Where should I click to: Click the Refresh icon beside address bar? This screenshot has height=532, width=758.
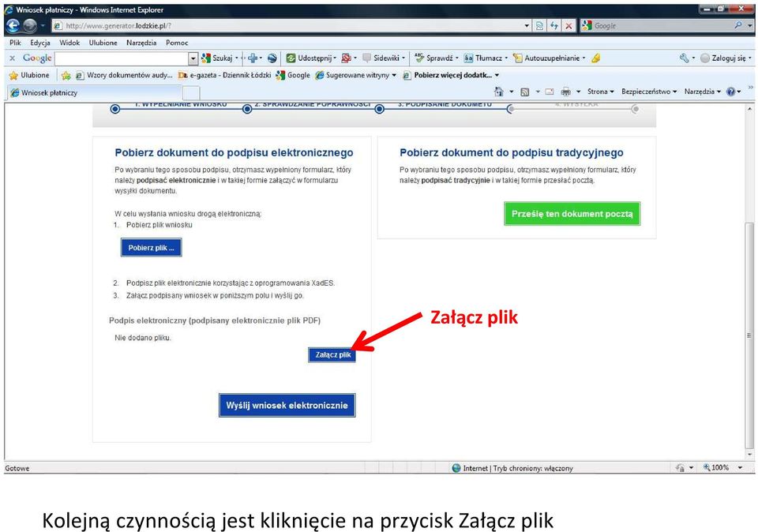[554, 25]
